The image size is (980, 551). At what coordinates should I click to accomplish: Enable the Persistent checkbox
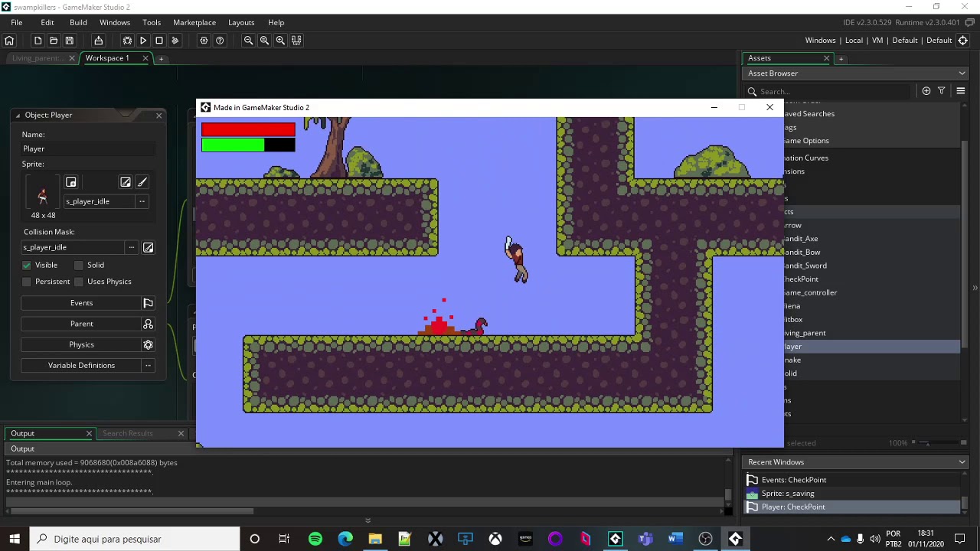[27, 282]
